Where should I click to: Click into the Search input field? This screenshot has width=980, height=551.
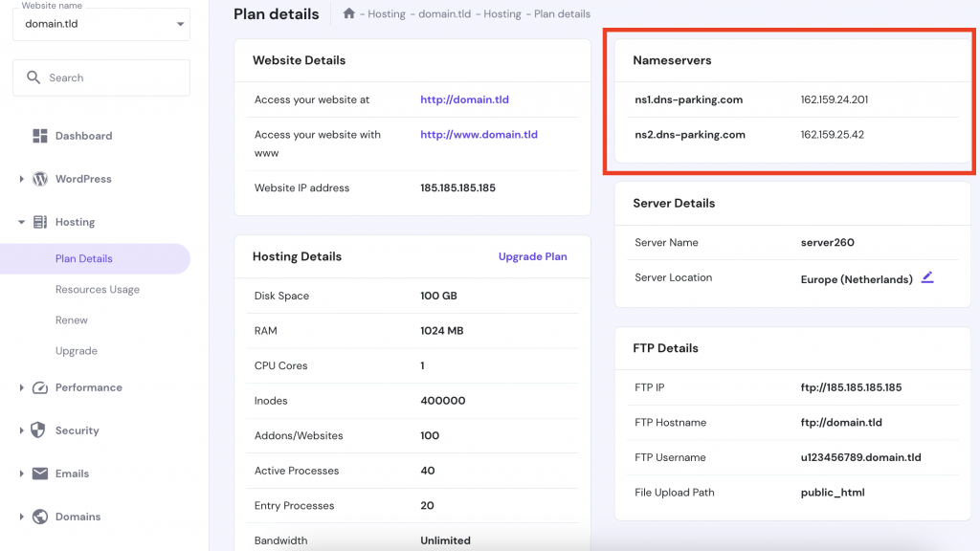point(110,77)
